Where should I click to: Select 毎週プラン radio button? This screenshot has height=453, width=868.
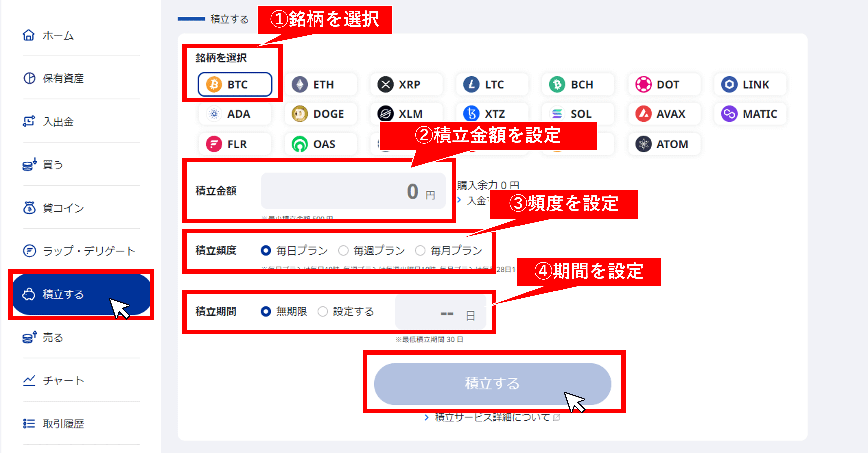[x=343, y=250]
